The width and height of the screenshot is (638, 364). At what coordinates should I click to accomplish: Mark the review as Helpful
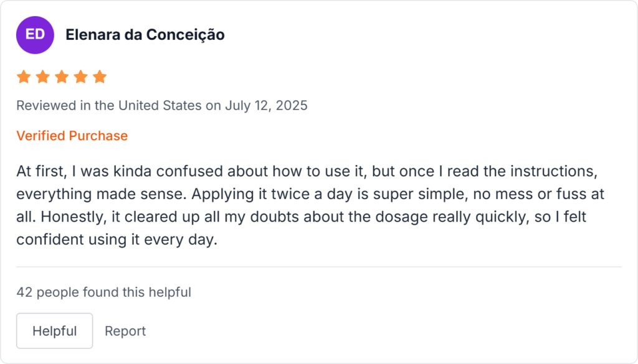[54, 331]
